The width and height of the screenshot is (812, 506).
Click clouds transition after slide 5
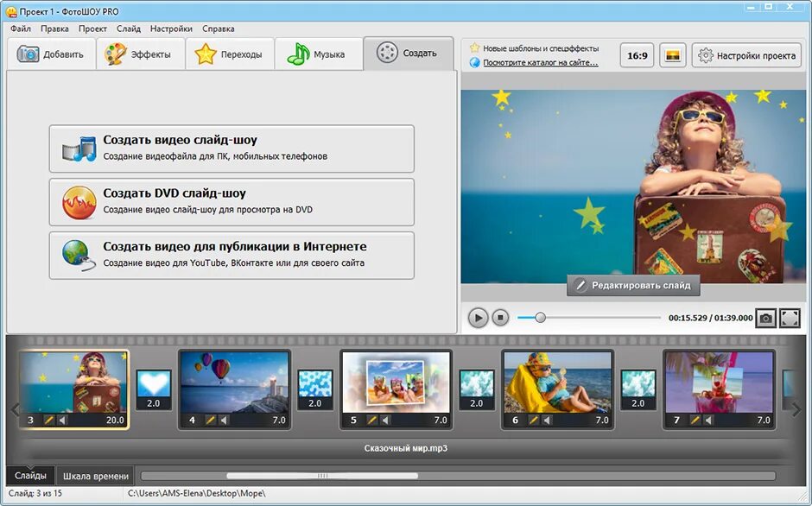477,389
